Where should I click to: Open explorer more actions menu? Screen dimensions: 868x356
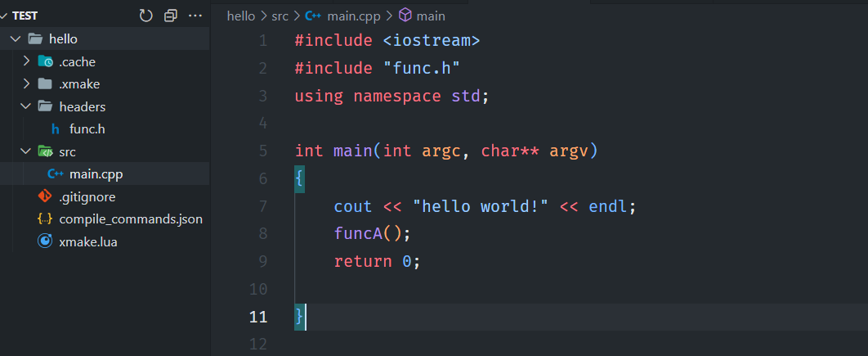pos(195,16)
